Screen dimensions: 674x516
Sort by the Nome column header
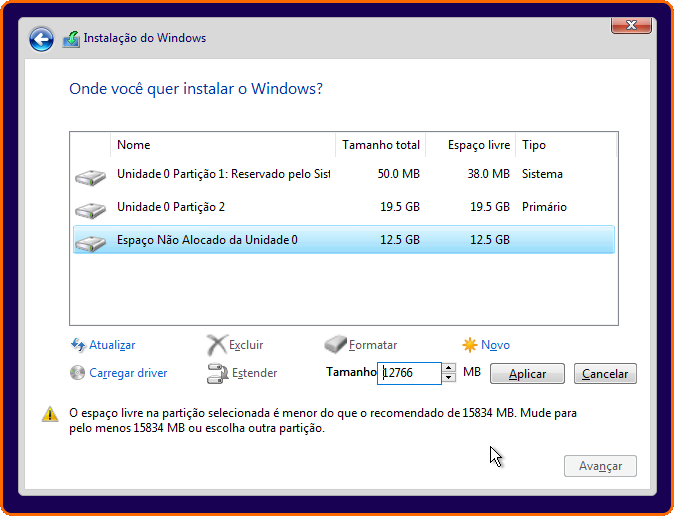223,145
